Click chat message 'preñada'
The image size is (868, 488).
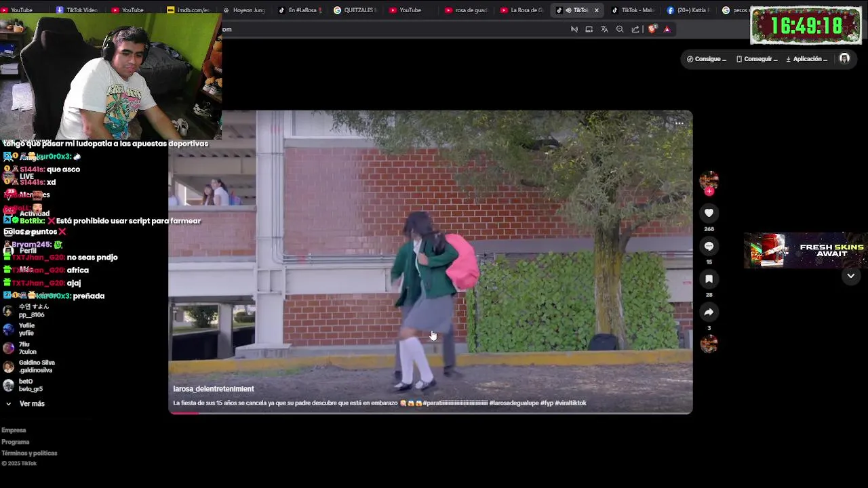(x=89, y=296)
